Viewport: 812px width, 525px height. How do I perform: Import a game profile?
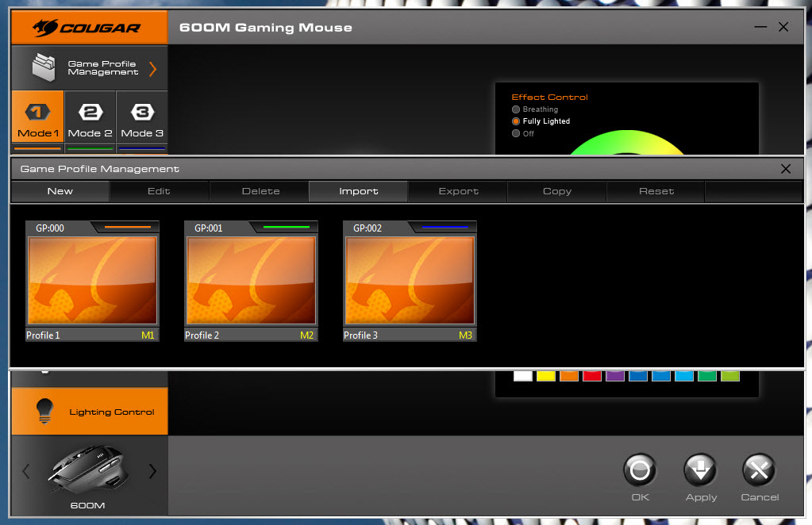pos(358,191)
